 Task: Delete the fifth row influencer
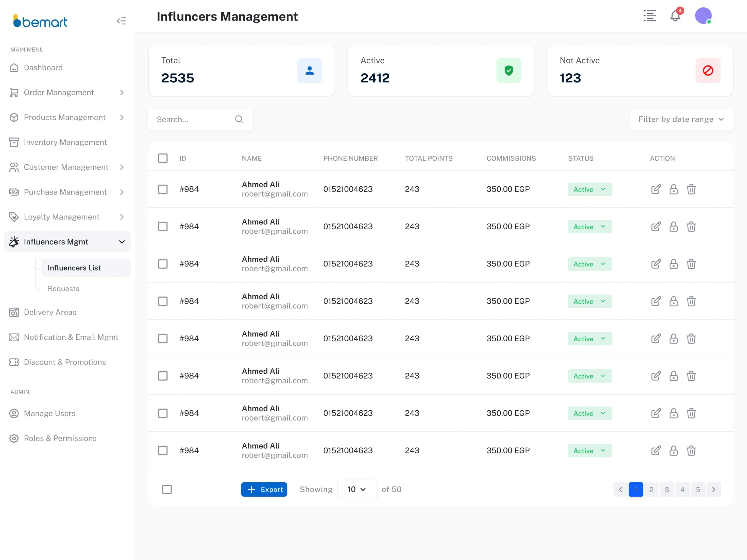click(x=691, y=339)
